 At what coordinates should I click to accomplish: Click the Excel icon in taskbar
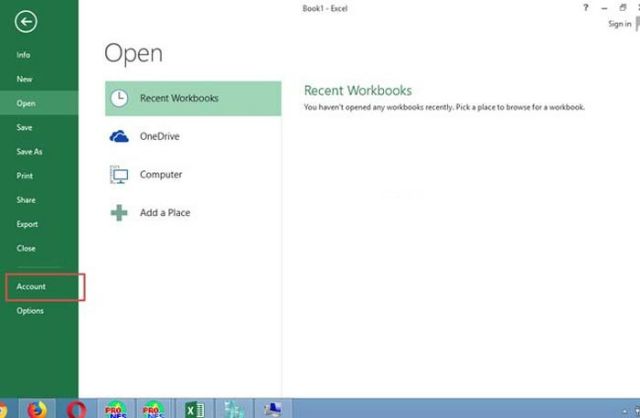[194, 409]
